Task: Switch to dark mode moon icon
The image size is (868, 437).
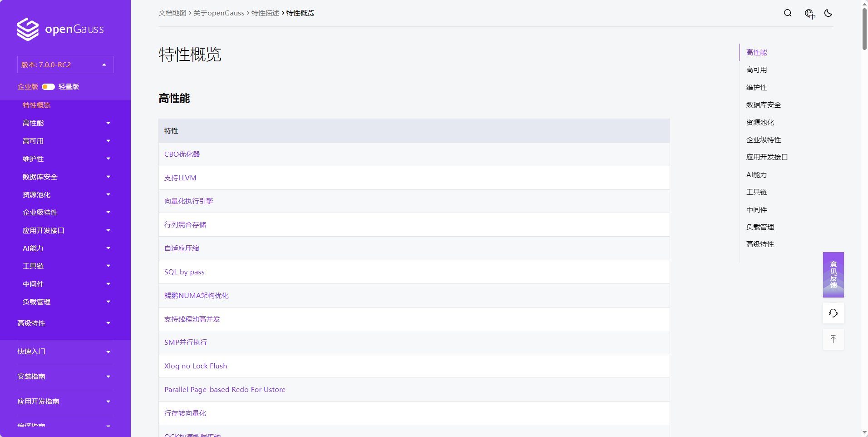Action: coord(829,13)
